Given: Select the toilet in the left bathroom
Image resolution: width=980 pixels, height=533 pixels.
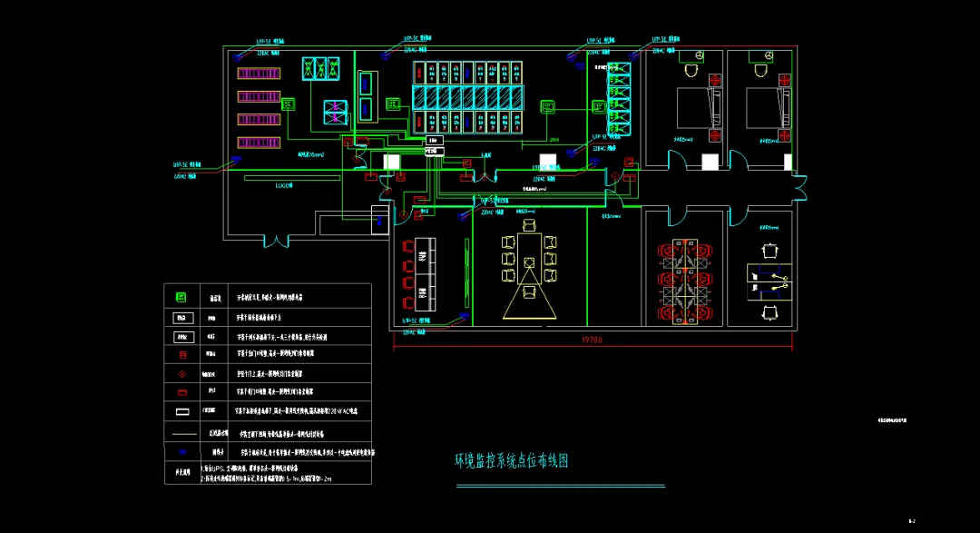Looking at the screenshot, I should click(691, 70).
